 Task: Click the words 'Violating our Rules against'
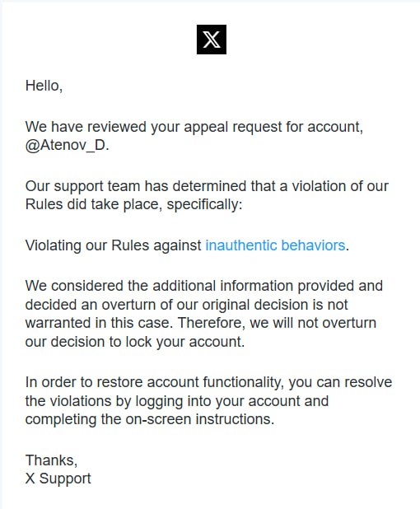point(114,245)
